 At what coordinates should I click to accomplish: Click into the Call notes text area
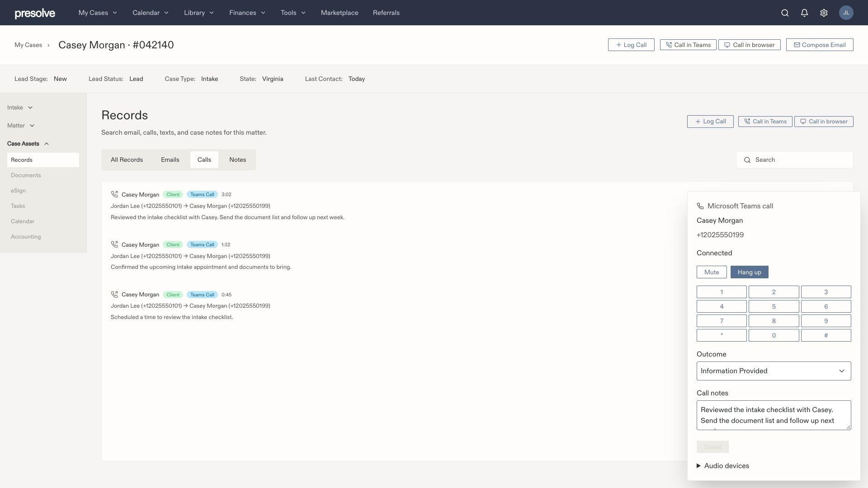[x=774, y=415]
